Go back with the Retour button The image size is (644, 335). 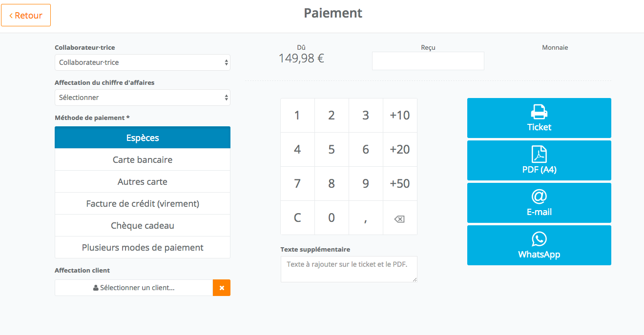point(26,15)
